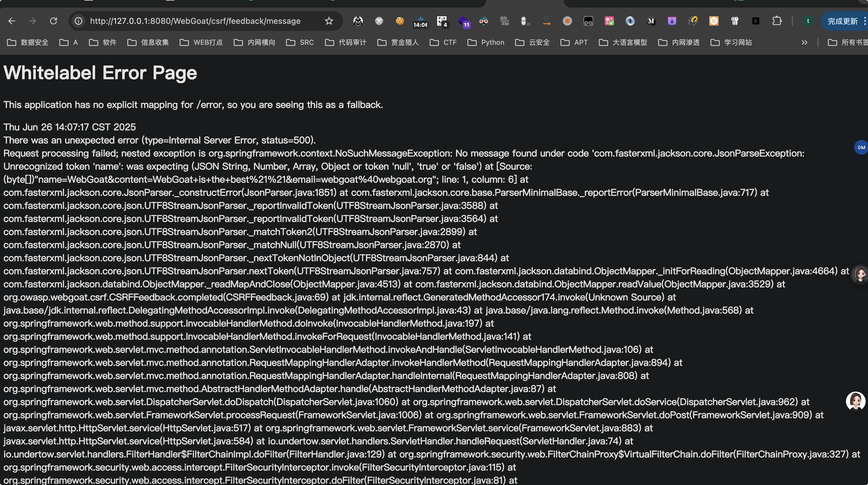Open the Medium 'M' extension icon
The width and height of the screenshot is (868, 485).
651,21
